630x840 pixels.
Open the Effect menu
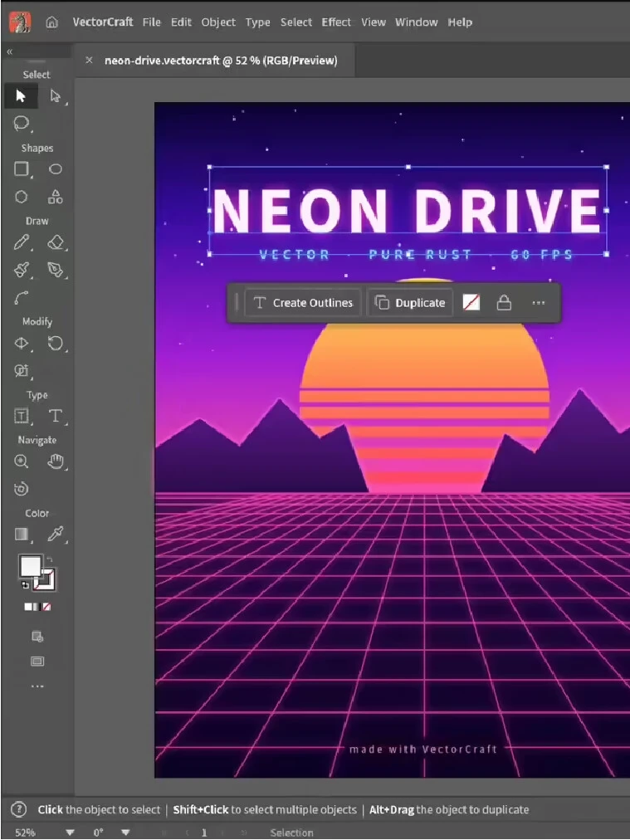[x=336, y=22]
